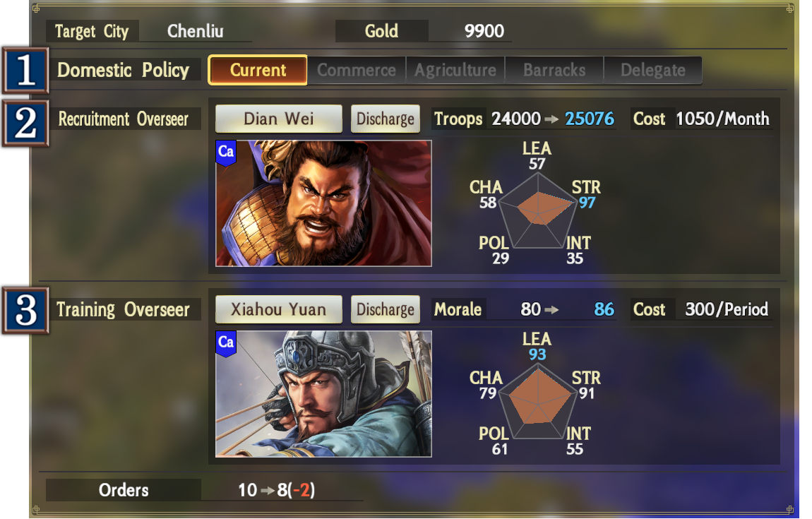Click the Target City value Chenliu
Image resolution: width=812 pixels, height=519 pixels.
coord(195,31)
